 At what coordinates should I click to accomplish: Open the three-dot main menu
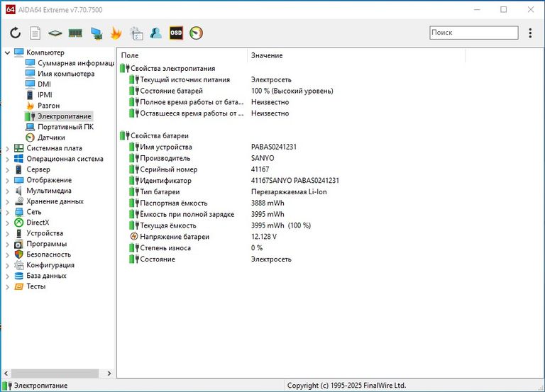point(530,33)
